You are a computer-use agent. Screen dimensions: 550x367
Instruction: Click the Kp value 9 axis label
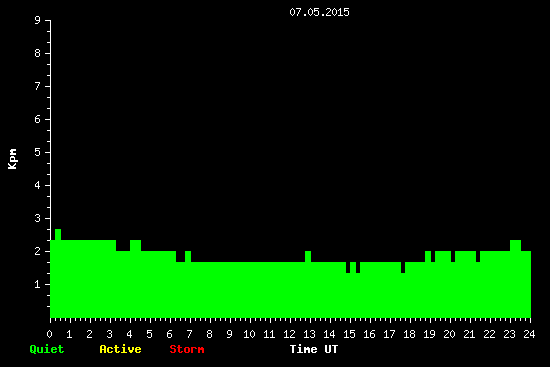[38, 20]
